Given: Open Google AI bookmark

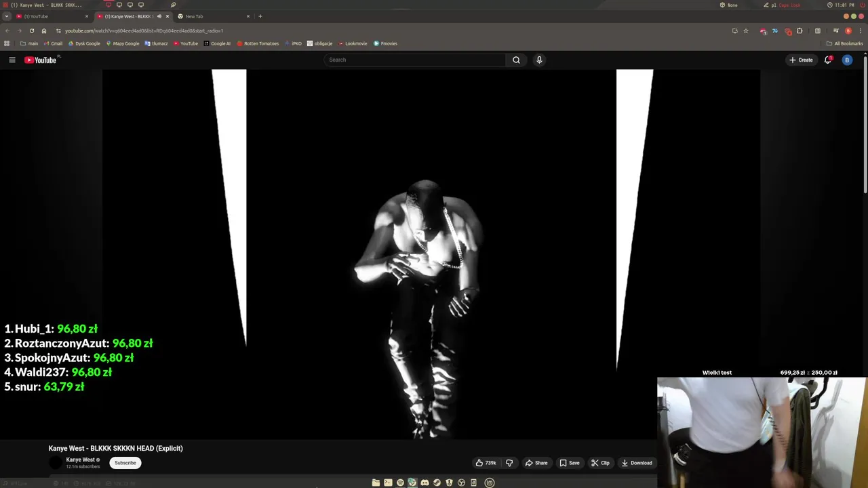Looking at the screenshot, I should tap(218, 43).
